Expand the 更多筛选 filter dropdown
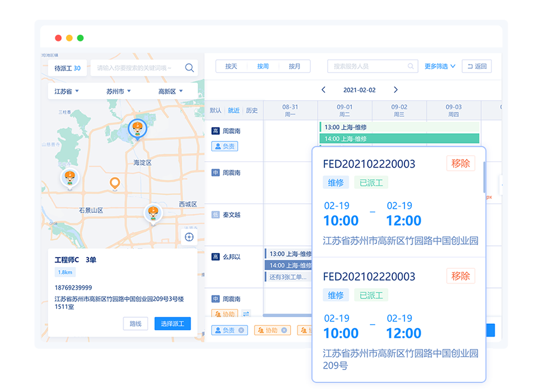549x392 pixels. (x=440, y=66)
